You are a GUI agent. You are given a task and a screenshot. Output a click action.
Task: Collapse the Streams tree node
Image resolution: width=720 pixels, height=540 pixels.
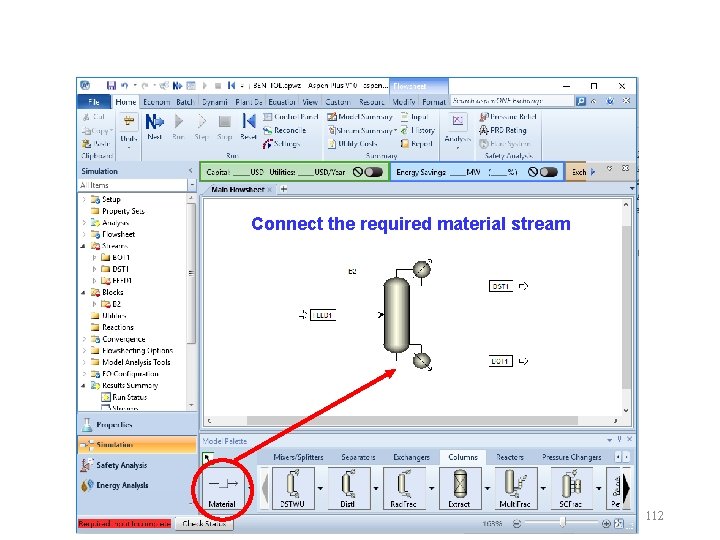[83, 246]
